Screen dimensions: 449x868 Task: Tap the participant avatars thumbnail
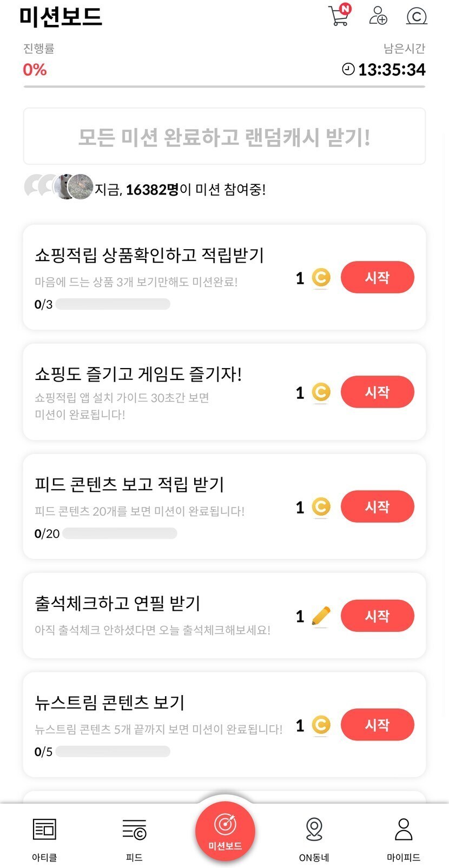pyautogui.click(x=59, y=188)
